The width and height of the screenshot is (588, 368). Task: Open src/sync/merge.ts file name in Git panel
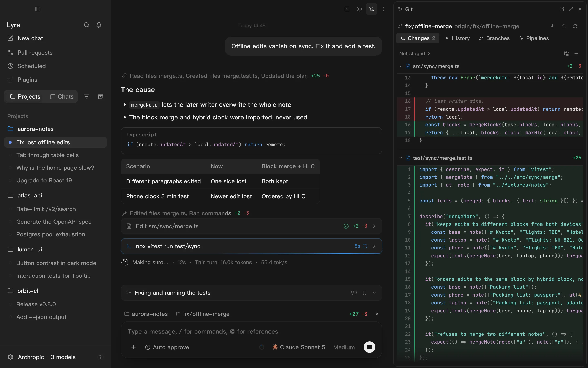coord(436,66)
